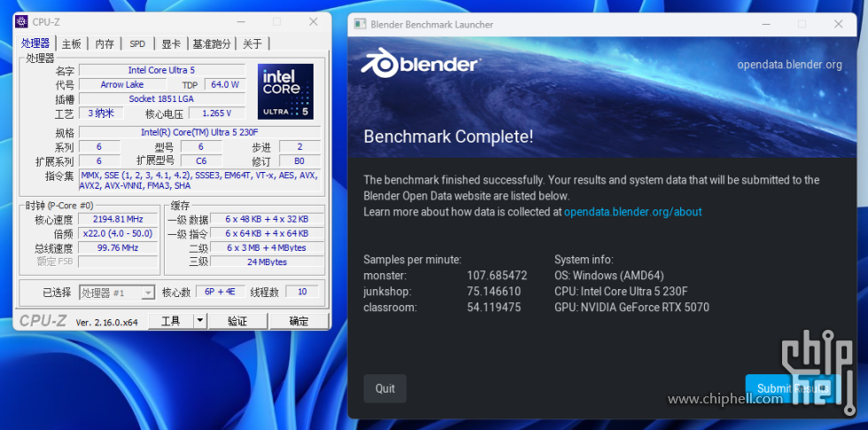Minimize the CPU-Z window
The width and height of the screenshot is (868, 430).
(240, 21)
